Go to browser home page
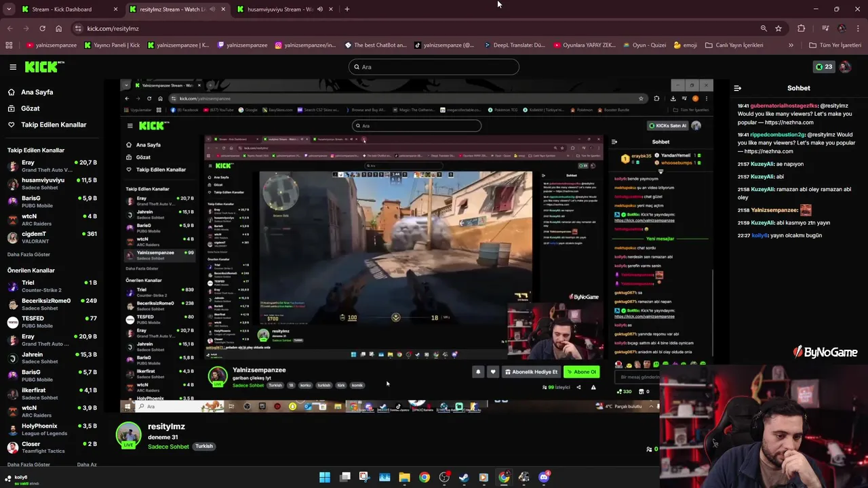The width and height of the screenshot is (868, 488). [x=58, y=28]
